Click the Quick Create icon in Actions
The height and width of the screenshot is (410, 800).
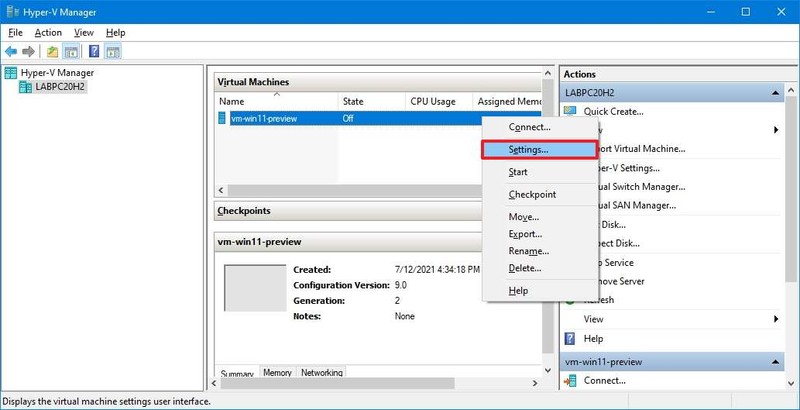pyautogui.click(x=570, y=111)
